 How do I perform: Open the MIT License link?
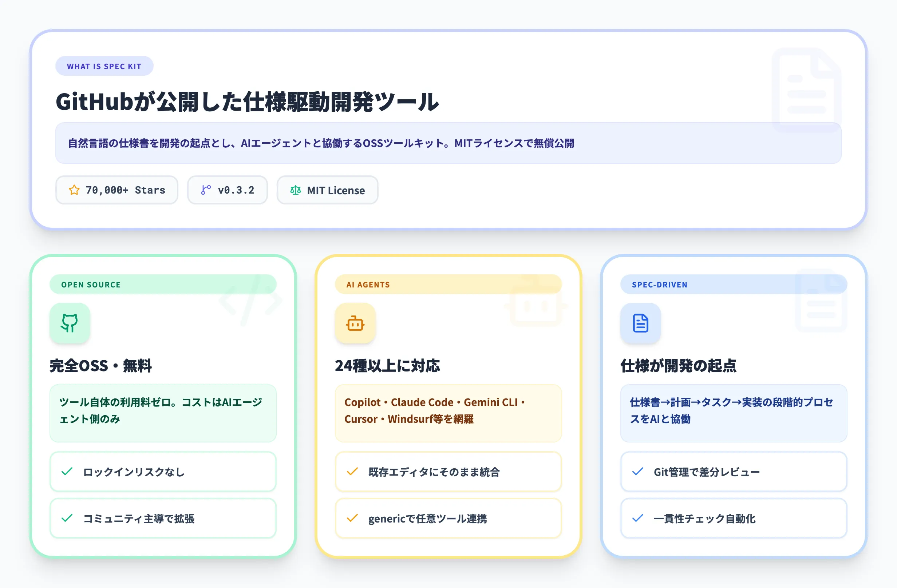[327, 190]
